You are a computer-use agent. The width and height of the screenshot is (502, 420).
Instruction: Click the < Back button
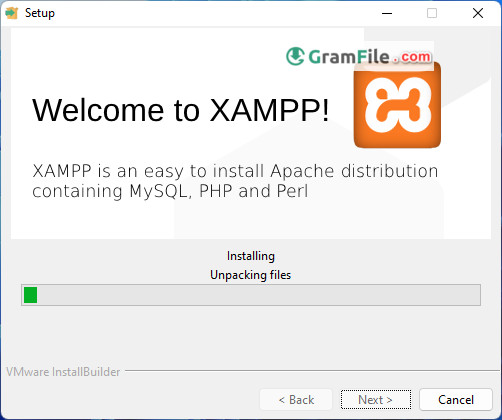(296, 399)
